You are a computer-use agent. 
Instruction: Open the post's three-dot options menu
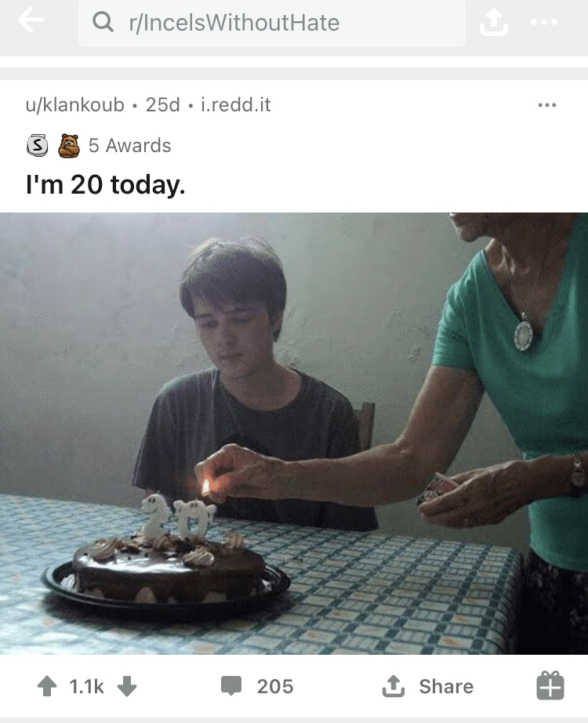coord(547,105)
